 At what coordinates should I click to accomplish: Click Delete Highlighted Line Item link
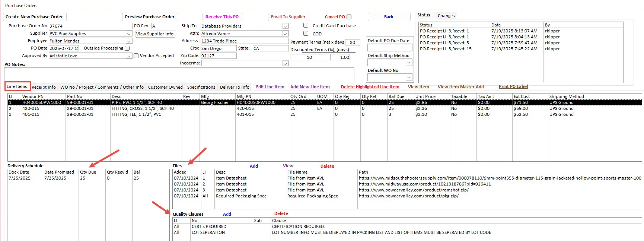click(370, 87)
